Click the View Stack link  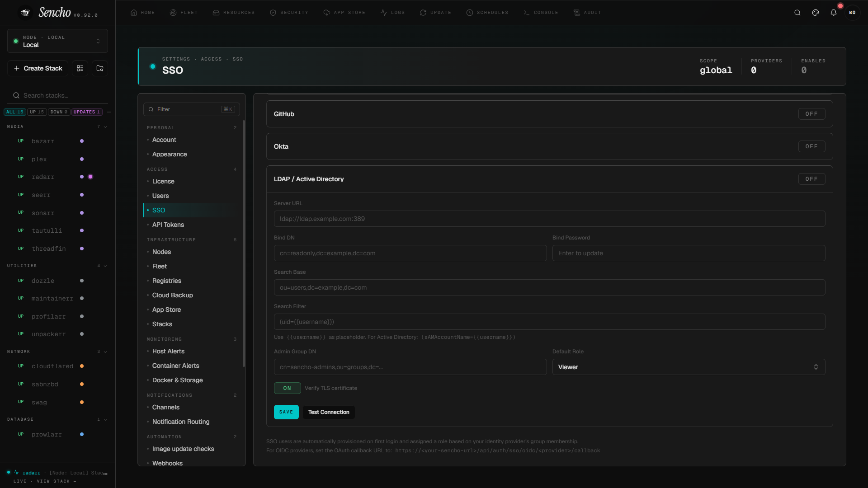click(57, 481)
